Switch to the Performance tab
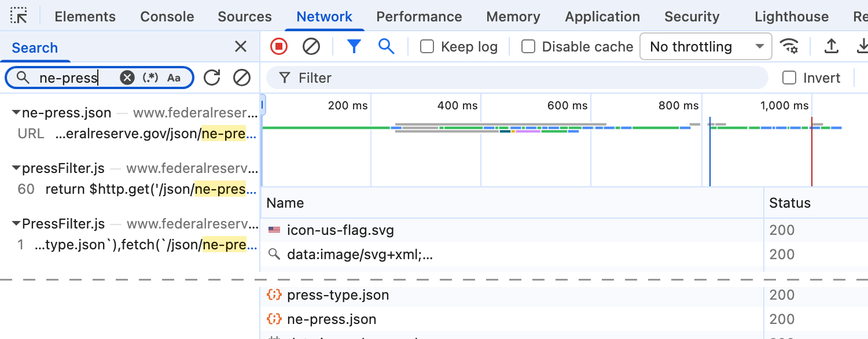 [420, 17]
